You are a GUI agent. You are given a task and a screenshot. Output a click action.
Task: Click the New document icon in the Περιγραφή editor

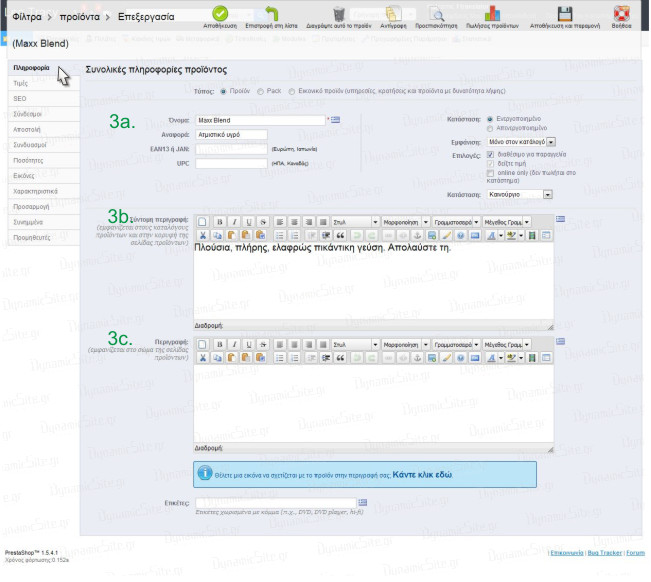[202, 345]
